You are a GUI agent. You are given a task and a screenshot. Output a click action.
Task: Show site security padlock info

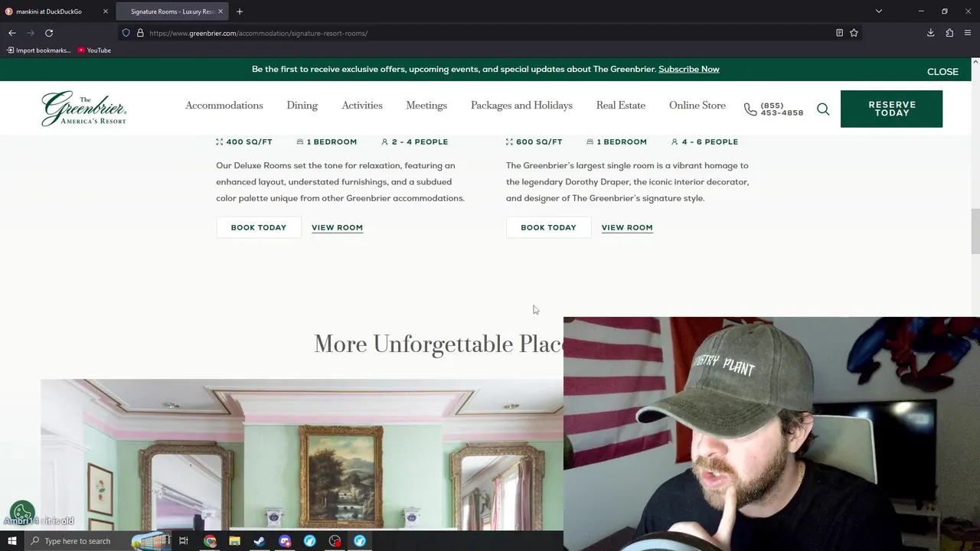tap(140, 33)
